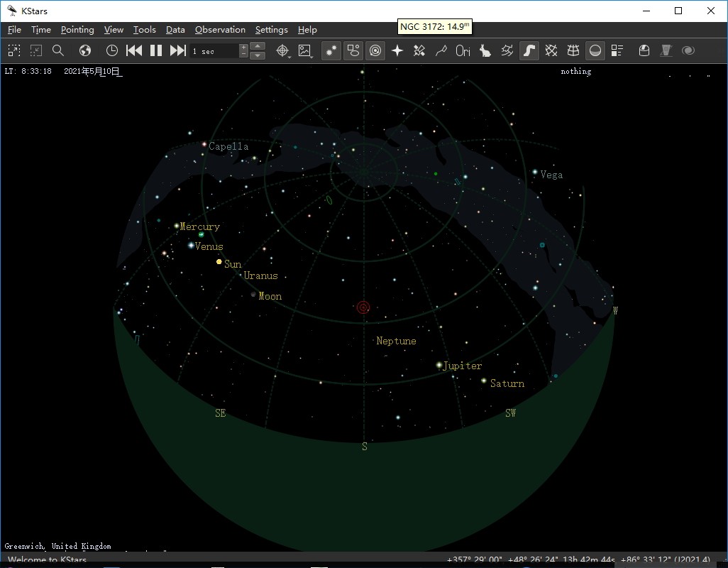This screenshot has height=568, width=728.
Task: Advance one step forward in time
Action: 178,50
